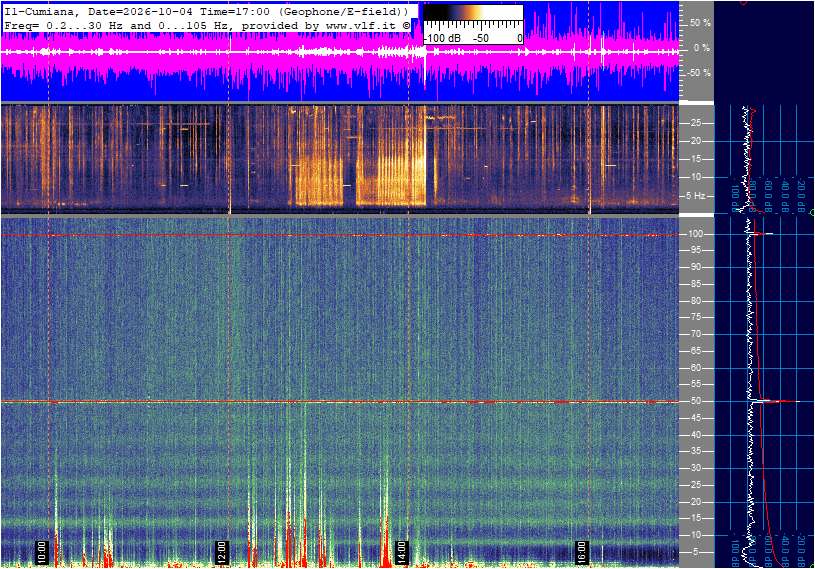Screen dimensions: 815x569
Task: Click the 90 Hz frequency axis label
Action: 695,267
